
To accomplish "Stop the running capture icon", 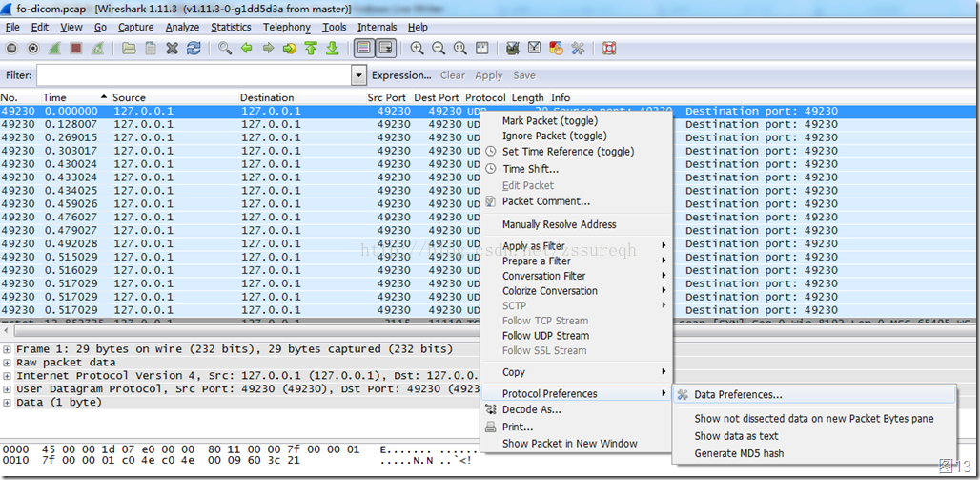I will point(76,48).
